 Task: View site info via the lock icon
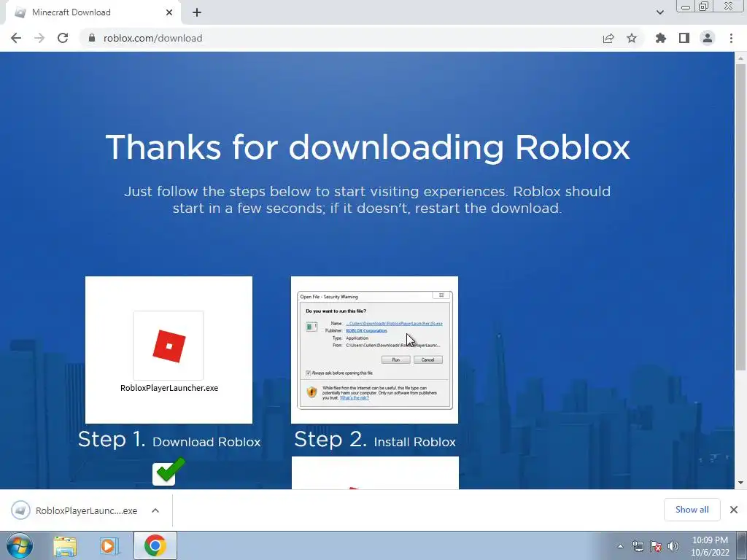pos(92,38)
